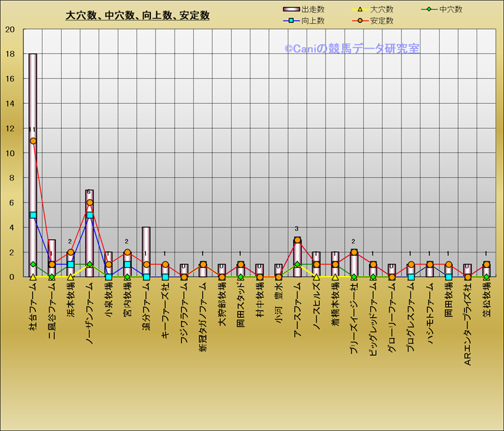
Task: Click the orange marker at 6 for ノーザンファーム
Action: [x=90, y=203]
